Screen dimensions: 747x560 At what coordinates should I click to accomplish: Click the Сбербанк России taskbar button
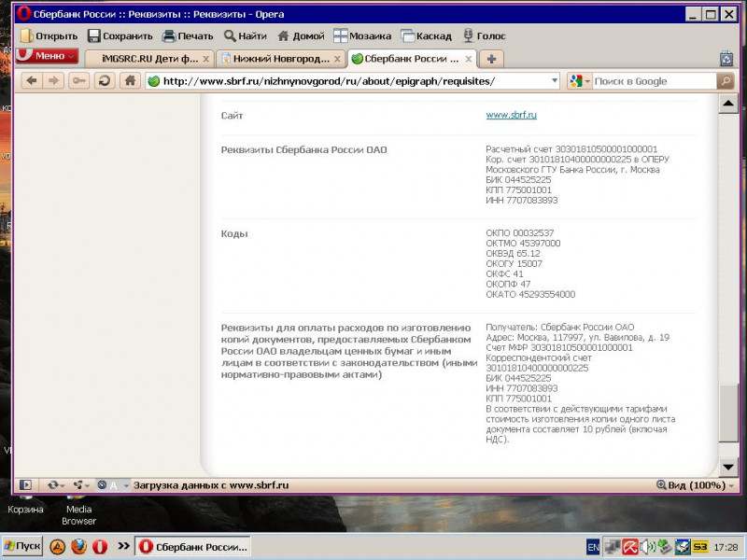point(193,547)
